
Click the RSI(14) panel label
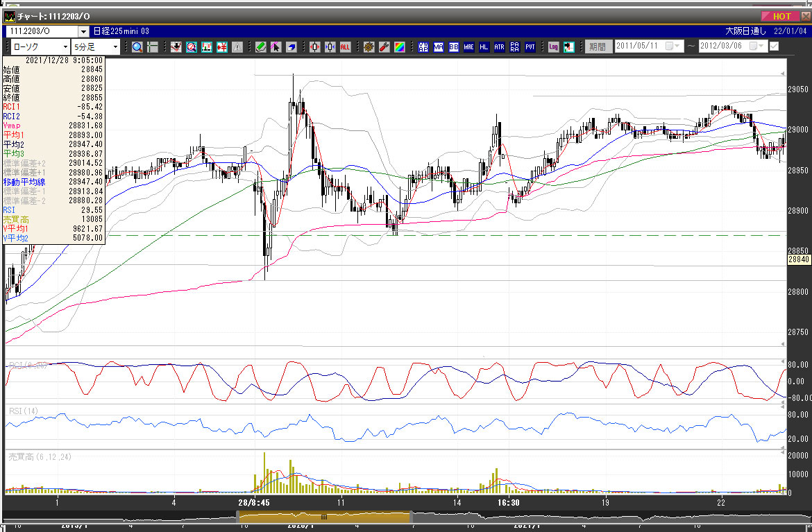pyautogui.click(x=24, y=411)
